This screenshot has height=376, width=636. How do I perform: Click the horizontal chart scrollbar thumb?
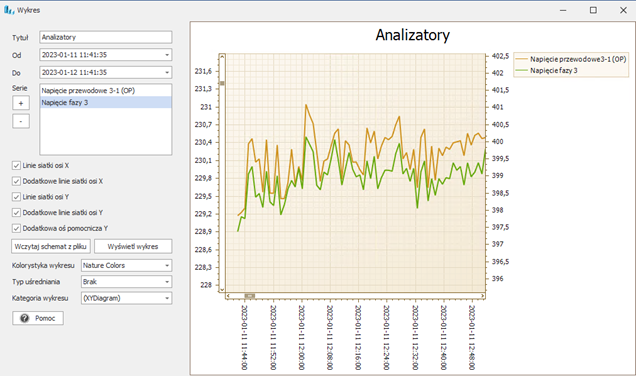249,296
